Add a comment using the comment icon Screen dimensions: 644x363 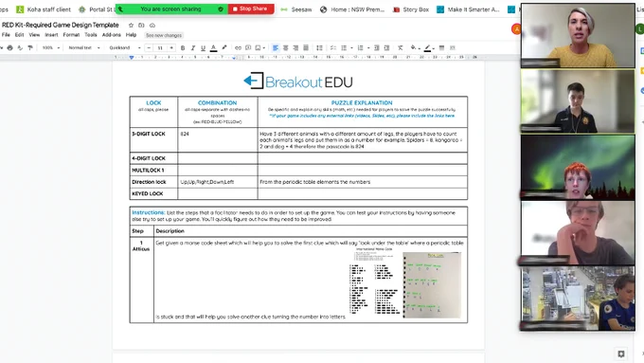[248, 48]
